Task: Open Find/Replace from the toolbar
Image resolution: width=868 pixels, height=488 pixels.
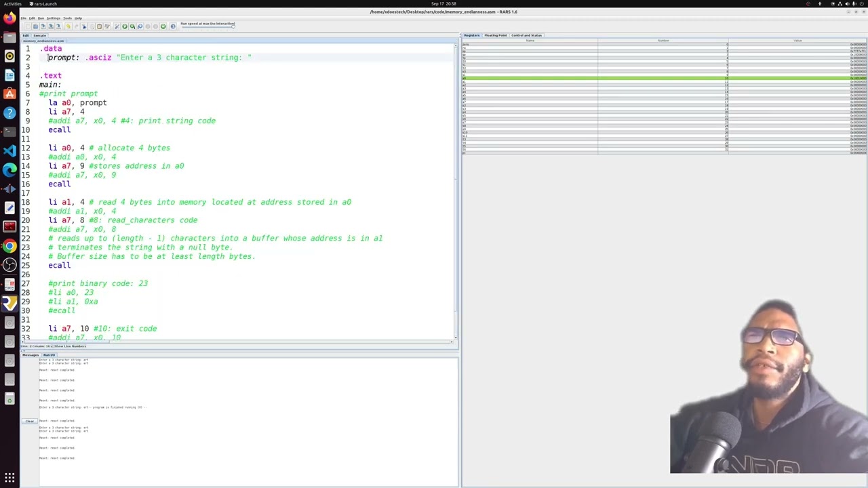Action: coord(107,26)
